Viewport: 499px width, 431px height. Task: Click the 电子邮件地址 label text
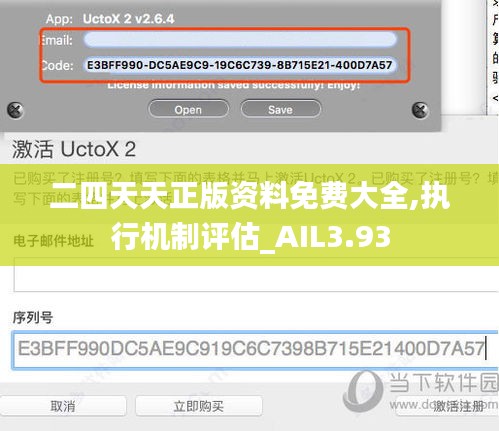click(x=54, y=241)
